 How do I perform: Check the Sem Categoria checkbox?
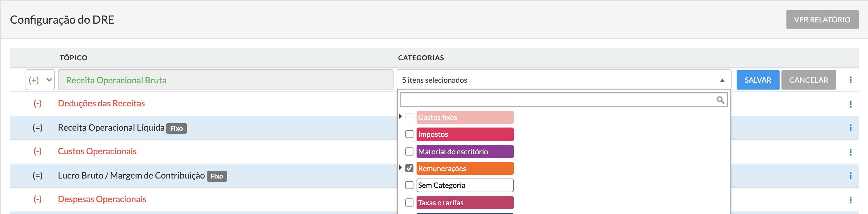coord(409,185)
